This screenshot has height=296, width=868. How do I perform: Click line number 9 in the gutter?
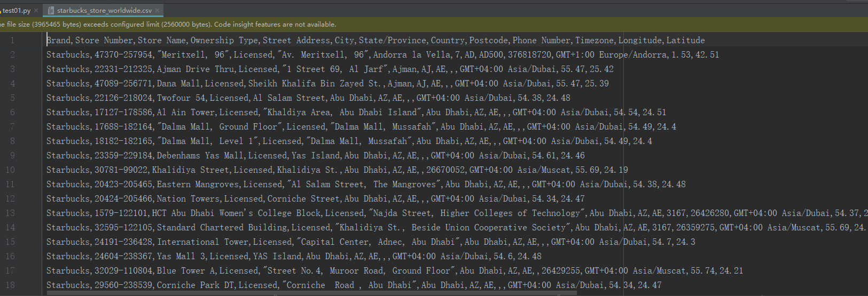pos(12,156)
